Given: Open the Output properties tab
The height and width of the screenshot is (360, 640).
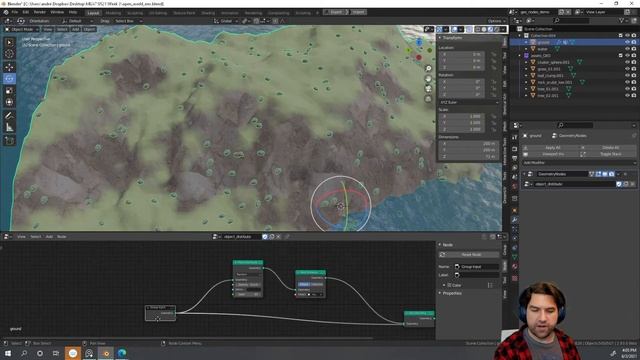Looking at the screenshot, I should (515, 158).
